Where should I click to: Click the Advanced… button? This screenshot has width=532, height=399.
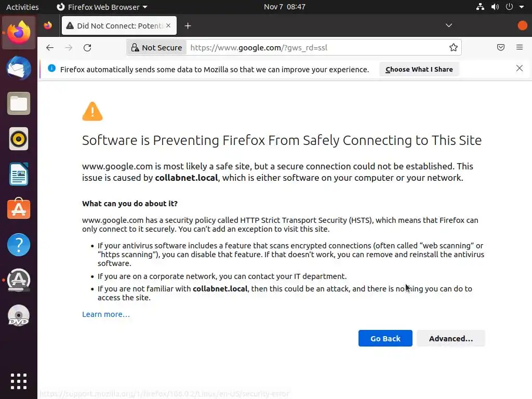(x=450, y=338)
